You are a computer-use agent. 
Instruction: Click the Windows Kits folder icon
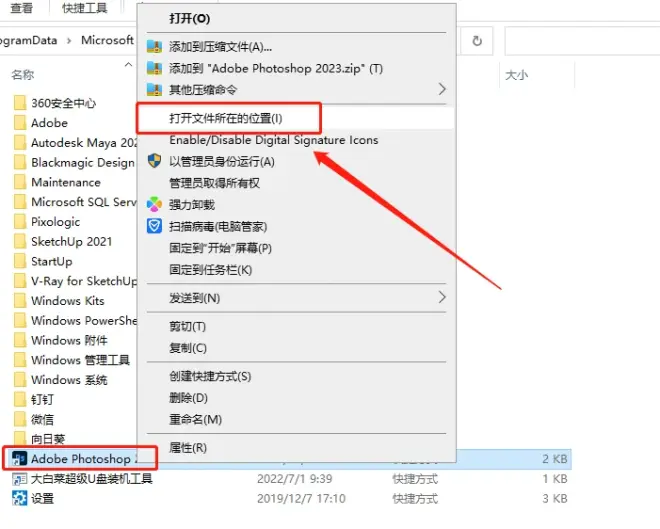pyautogui.click(x=20, y=300)
